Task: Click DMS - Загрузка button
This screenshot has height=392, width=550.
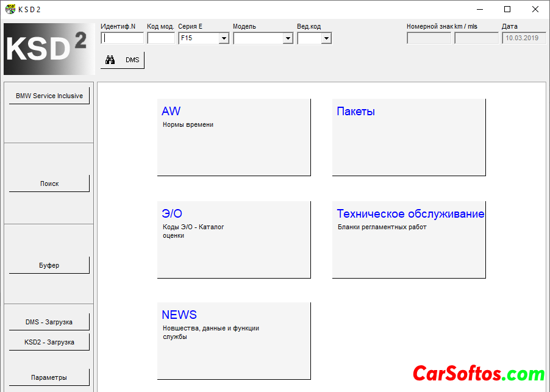Action: pos(49,322)
